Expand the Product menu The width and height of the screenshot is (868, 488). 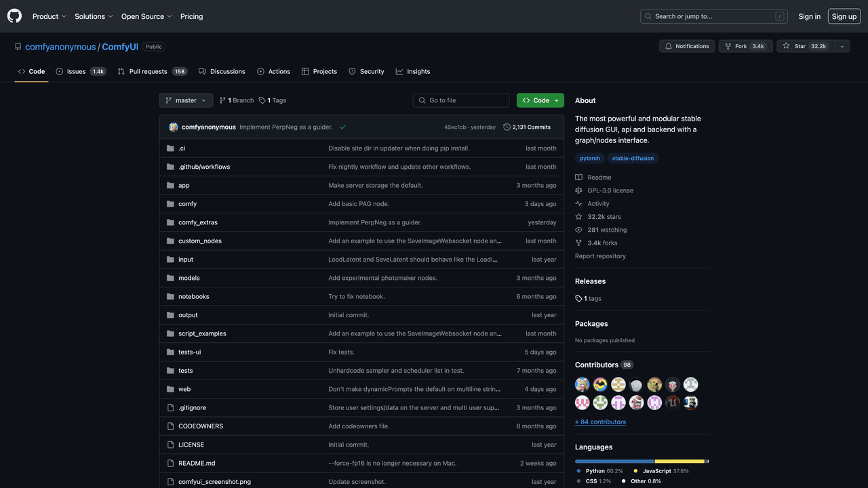point(49,16)
